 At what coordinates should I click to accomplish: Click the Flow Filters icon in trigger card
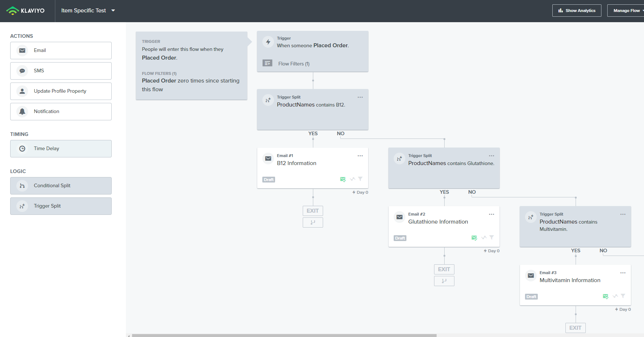267,63
